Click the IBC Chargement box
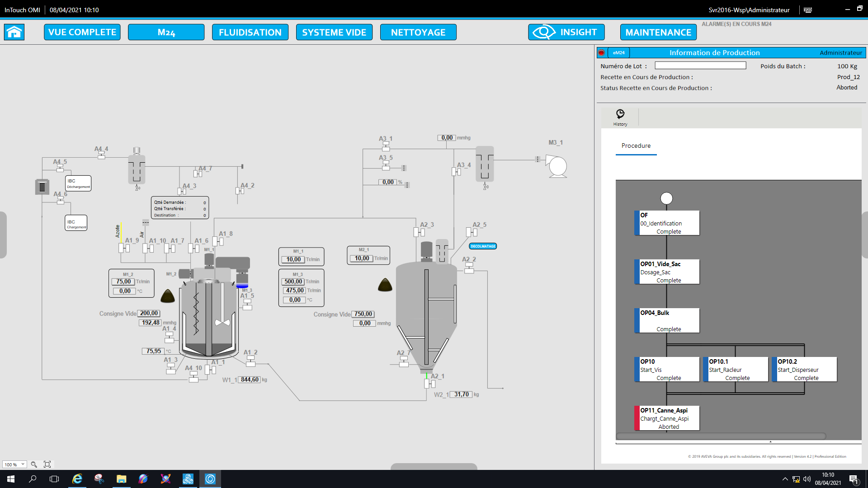The image size is (868, 488). click(76, 223)
